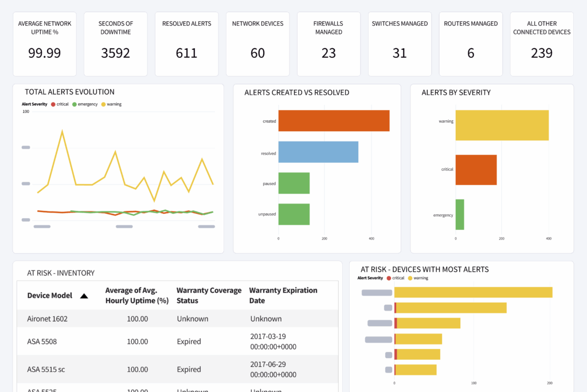587x392 pixels.
Task: Toggle emergency legend in Total Alerts Evolution
Action: pos(85,104)
